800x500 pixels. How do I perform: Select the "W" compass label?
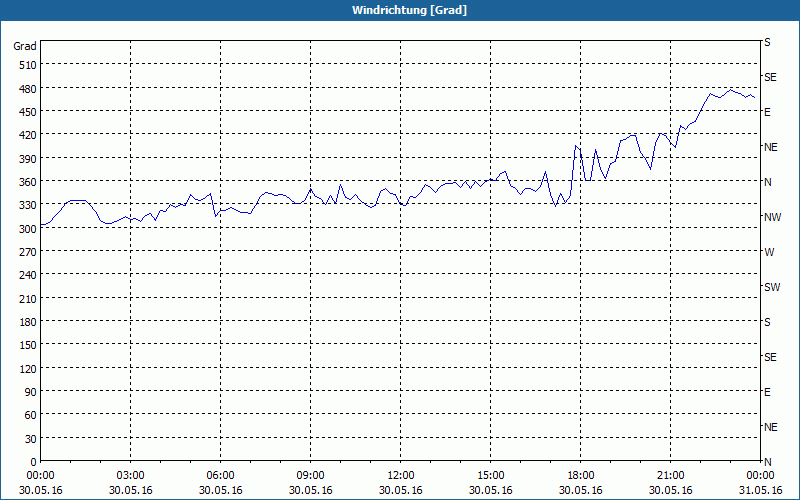tap(769, 252)
